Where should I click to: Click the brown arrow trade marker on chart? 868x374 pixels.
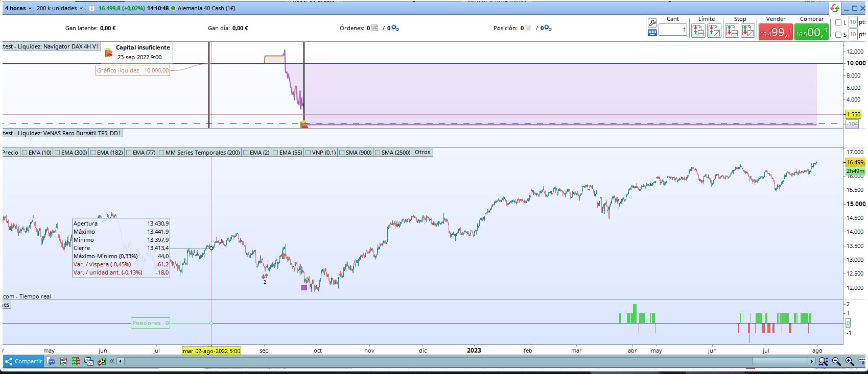pyautogui.click(x=284, y=256)
